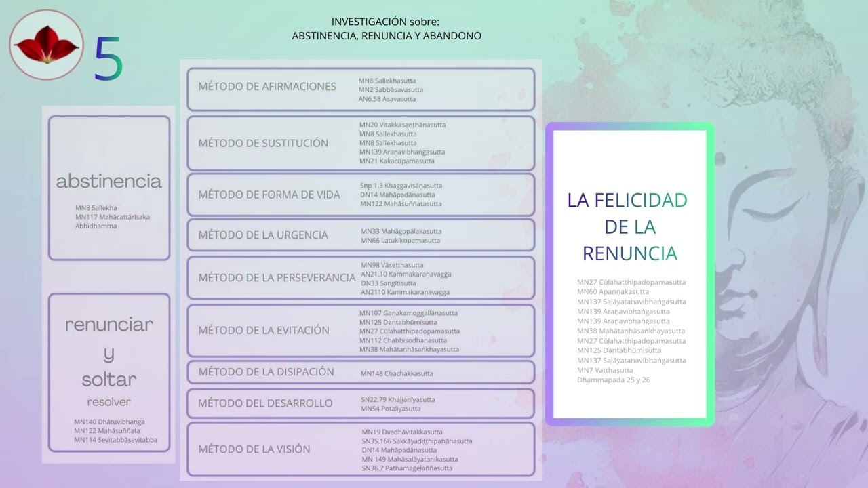Click 'Dhammapada 25 y 26'

tap(614, 380)
